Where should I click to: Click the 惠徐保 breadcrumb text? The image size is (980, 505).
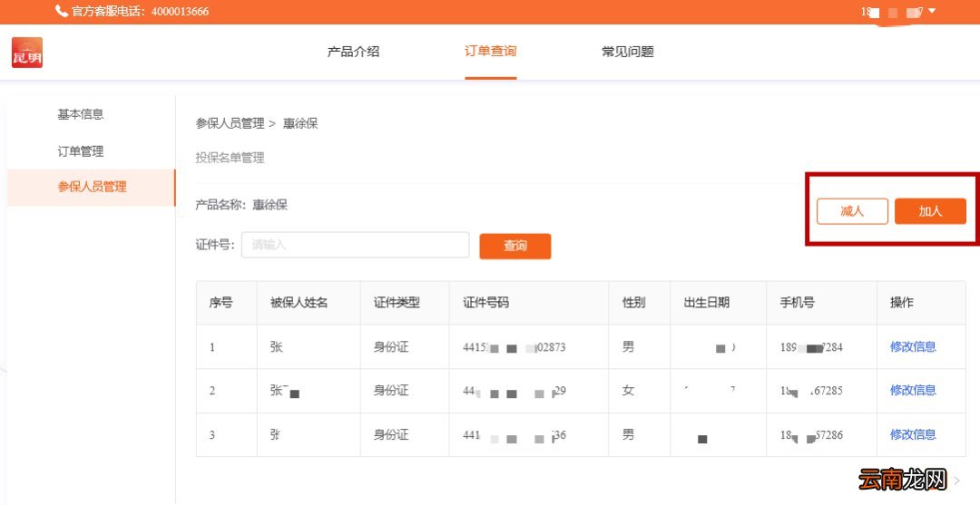tap(300, 123)
